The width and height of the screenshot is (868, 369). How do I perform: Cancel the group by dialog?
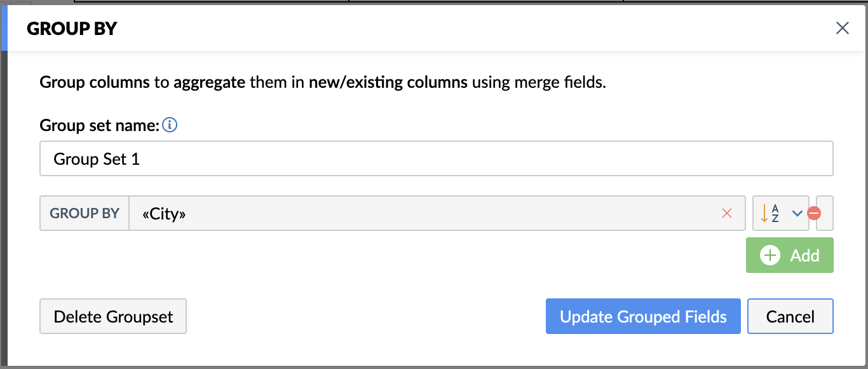pyautogui.click(x=790, y=316)
